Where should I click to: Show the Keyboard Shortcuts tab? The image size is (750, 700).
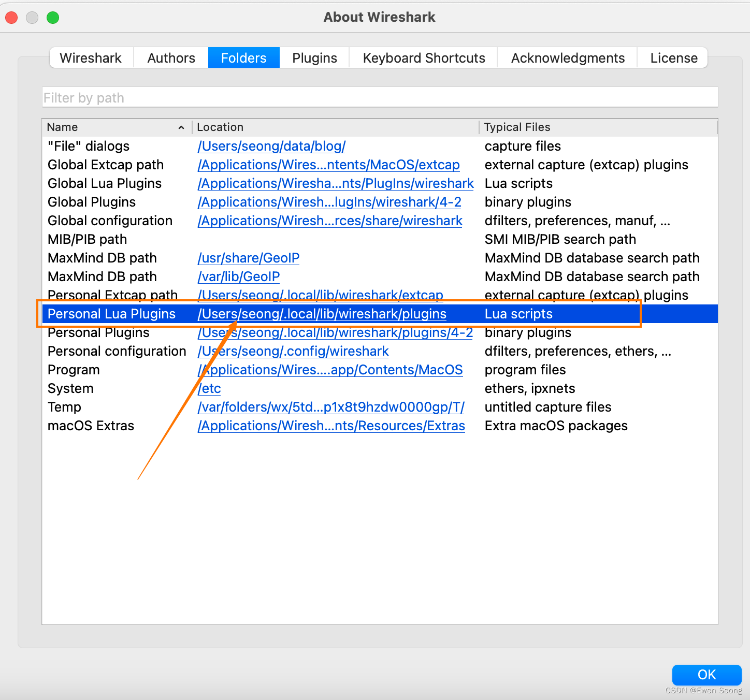point(424,58)
